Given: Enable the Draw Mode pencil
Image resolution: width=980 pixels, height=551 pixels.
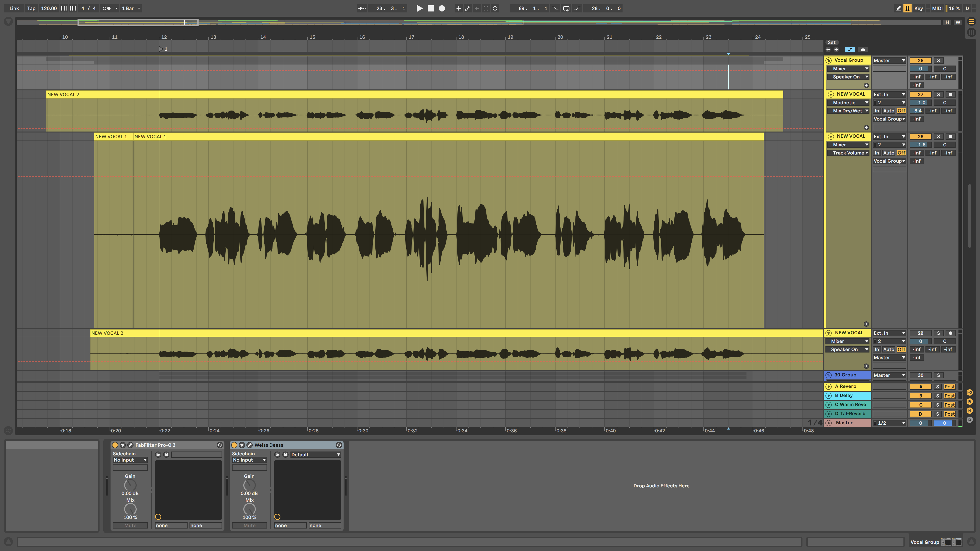Looking at the screenshot, I should coord(898,8).
